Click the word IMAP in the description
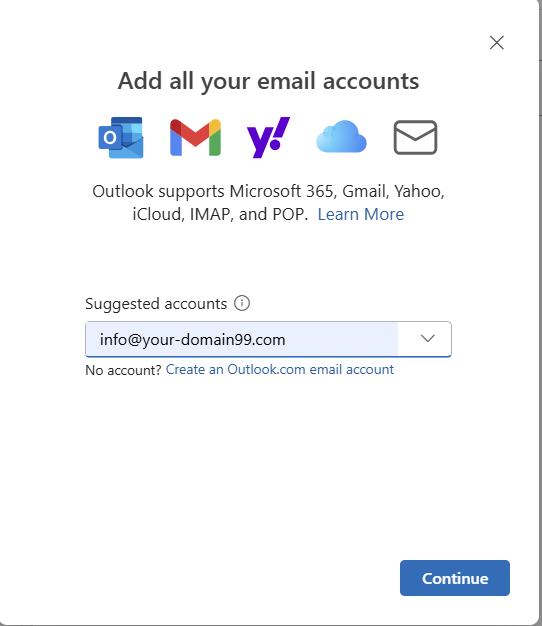The image size is (542, 626). 210,214
